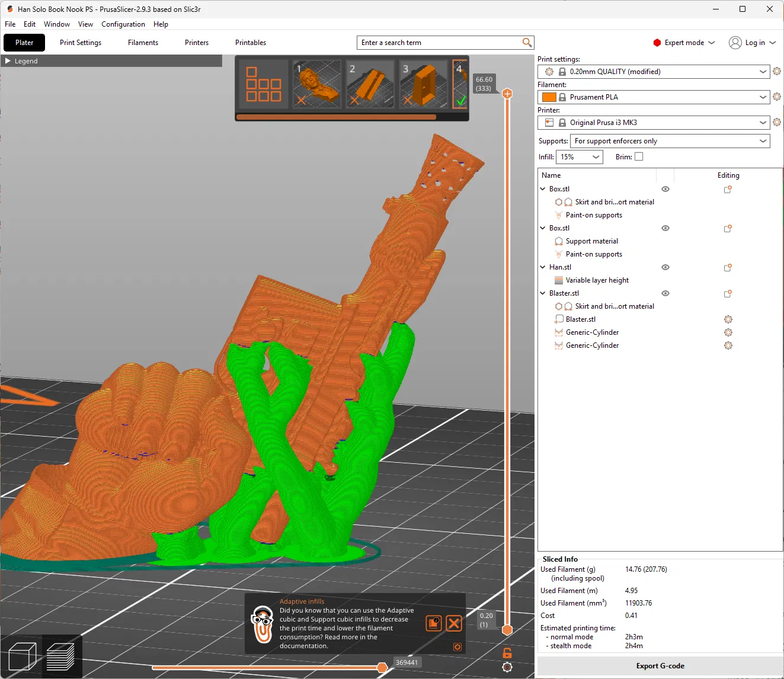Dismiss the Adaptive infills notification
The height and width of the screenshot is (679, 784).
[x=454, y=623]
